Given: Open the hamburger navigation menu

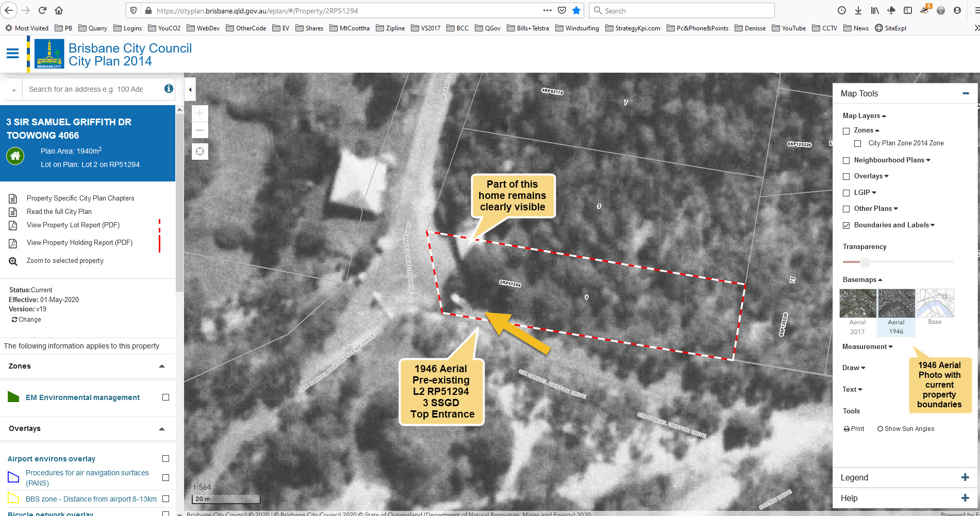Looking at the screenshot, I should 12,53.
